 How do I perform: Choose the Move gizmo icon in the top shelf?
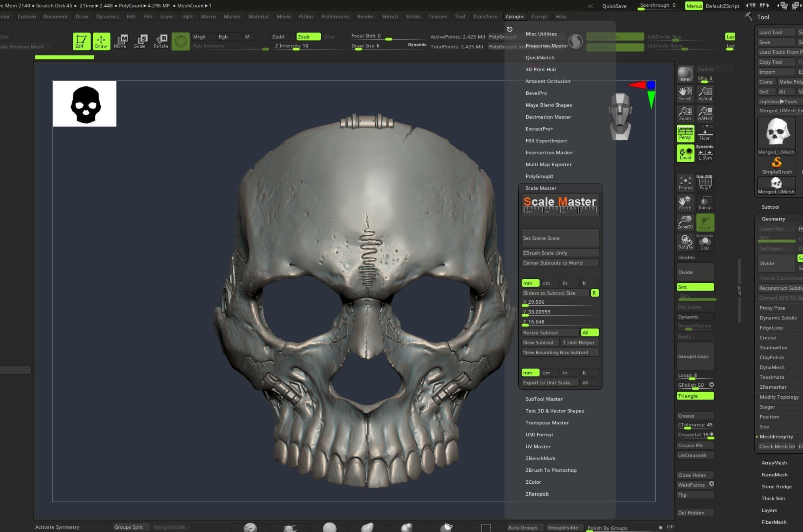pyautogui.click(x=120, y=41)
